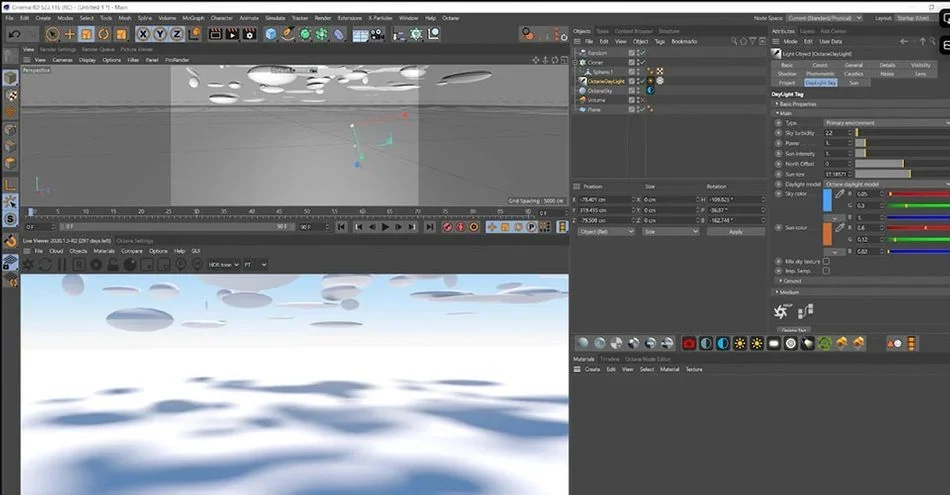Open the Octane menu in menu bar
Image resolution: width=950 pixels, height=495 pixels.
(x=450, y=18)
